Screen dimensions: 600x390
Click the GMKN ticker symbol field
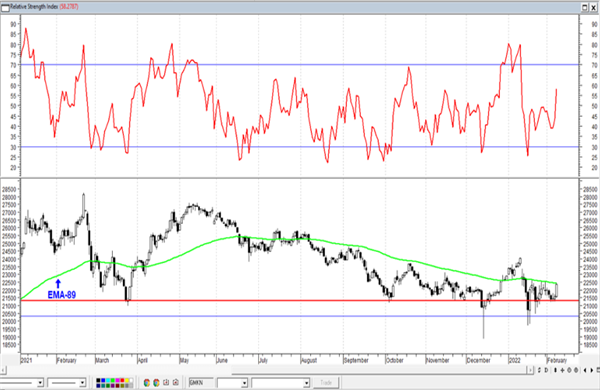201,383
